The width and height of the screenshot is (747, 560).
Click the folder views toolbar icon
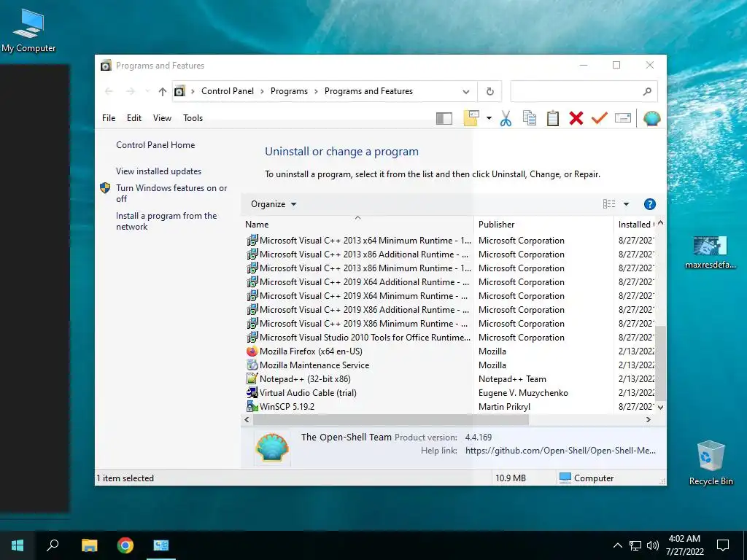point(471,118)
